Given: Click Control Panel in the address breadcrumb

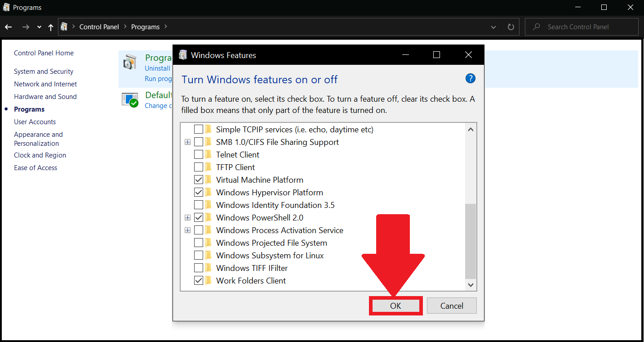Looking at the screenshot, I should pos(99,27).
